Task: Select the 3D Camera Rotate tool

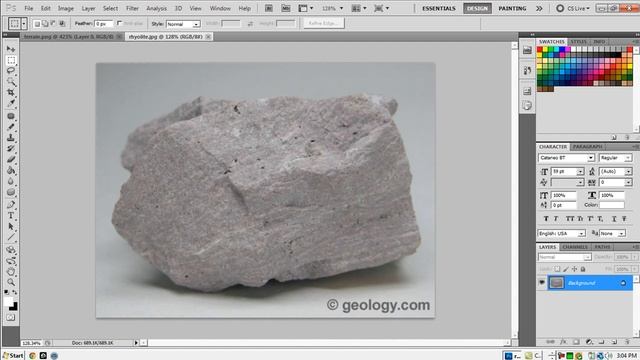Action: [11, 261]
